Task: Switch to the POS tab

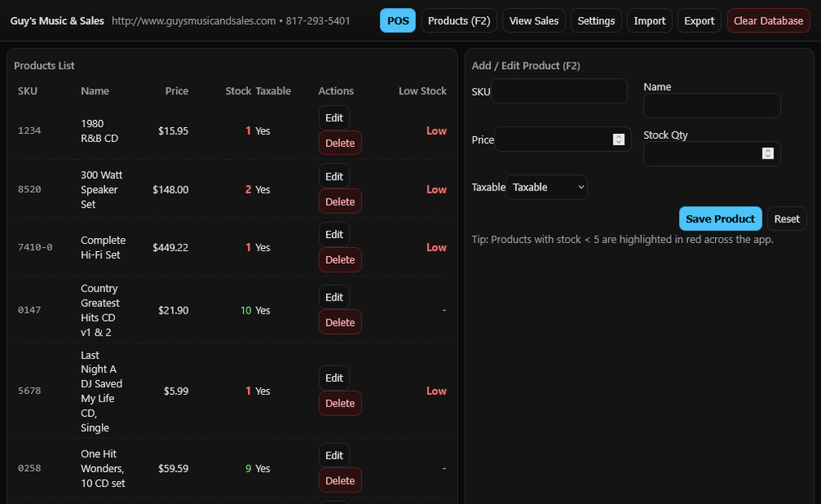Action: point(397,21)
